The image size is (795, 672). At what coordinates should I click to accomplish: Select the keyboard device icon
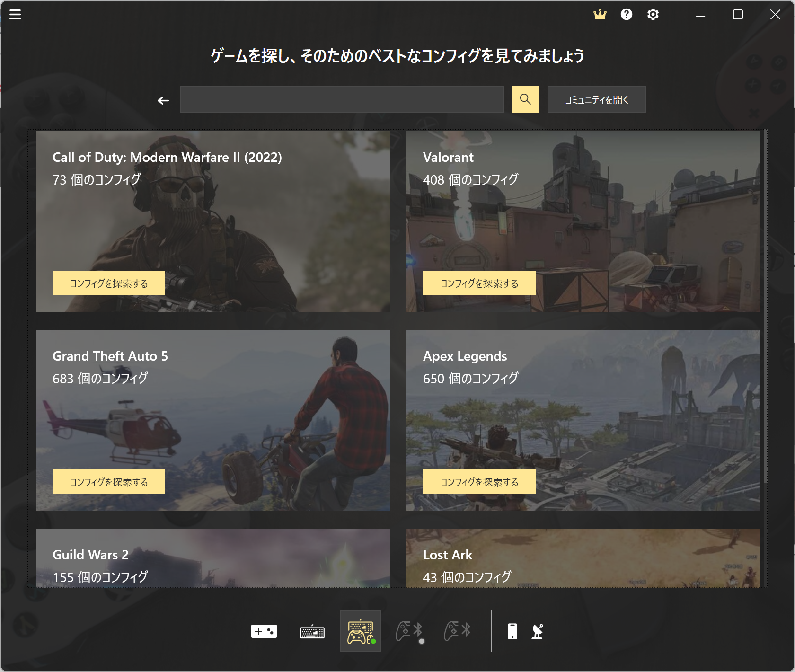[312, 631]
